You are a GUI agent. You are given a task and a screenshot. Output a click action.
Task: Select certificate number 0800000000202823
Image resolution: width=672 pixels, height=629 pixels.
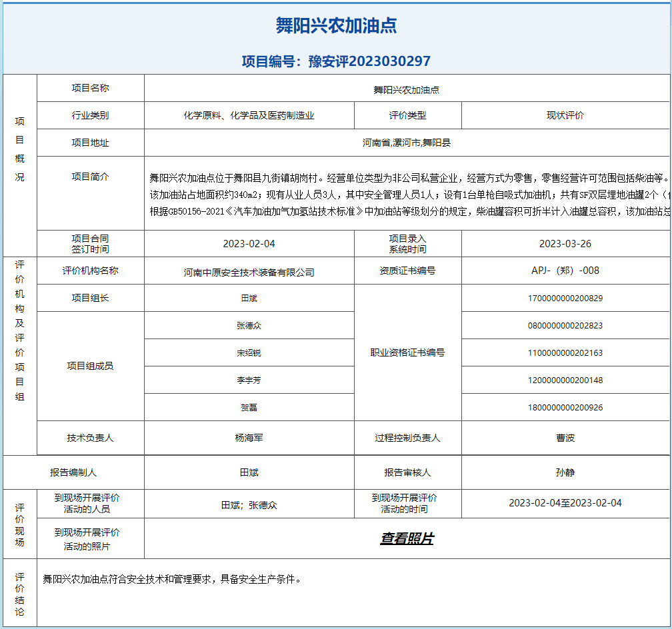565,325
